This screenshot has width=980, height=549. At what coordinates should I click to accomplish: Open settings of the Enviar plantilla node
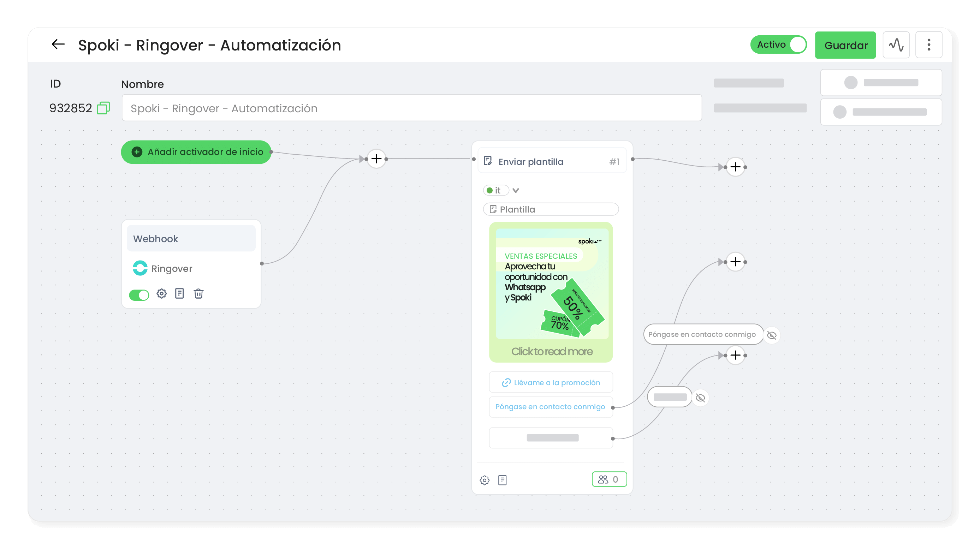[x=485, y=480]
